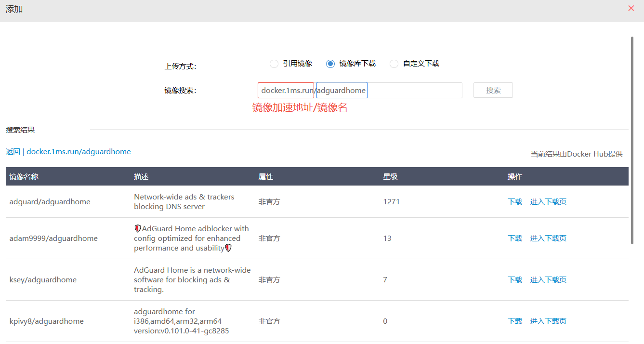Click the description 'Network-wide ads & trackers blocking DNS server'
644x344 pixels.
coord(184,201)
